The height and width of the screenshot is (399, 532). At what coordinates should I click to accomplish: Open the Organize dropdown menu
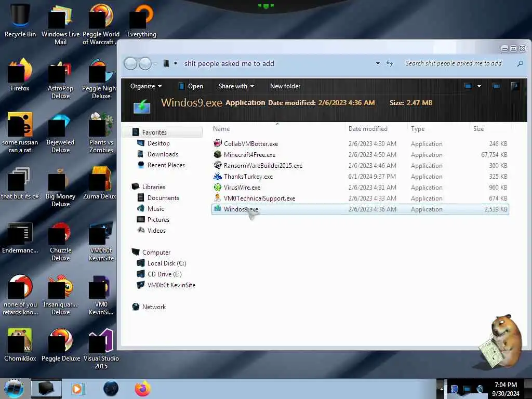(146, 86)
